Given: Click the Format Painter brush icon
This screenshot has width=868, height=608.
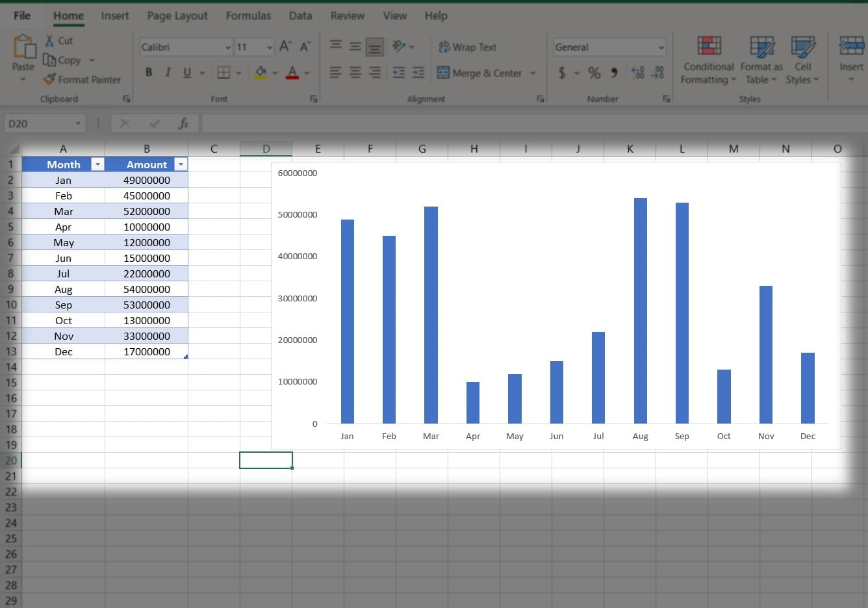Looking at the screenshot, I should pyautogui.click(x=49, y=79).
